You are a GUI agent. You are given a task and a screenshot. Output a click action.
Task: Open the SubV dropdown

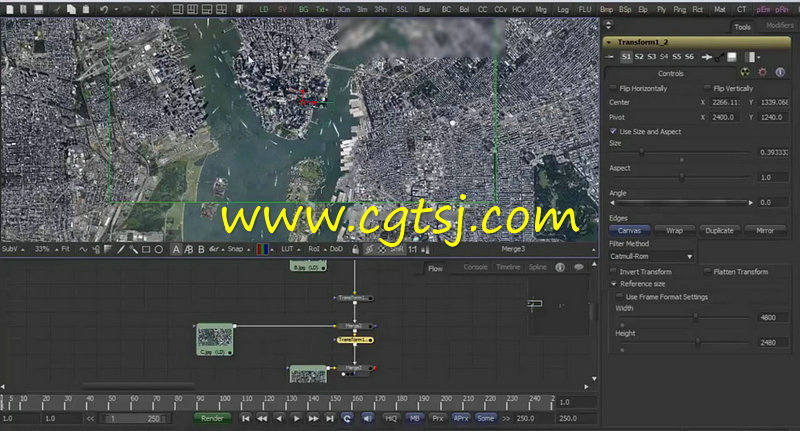[13, 249]
